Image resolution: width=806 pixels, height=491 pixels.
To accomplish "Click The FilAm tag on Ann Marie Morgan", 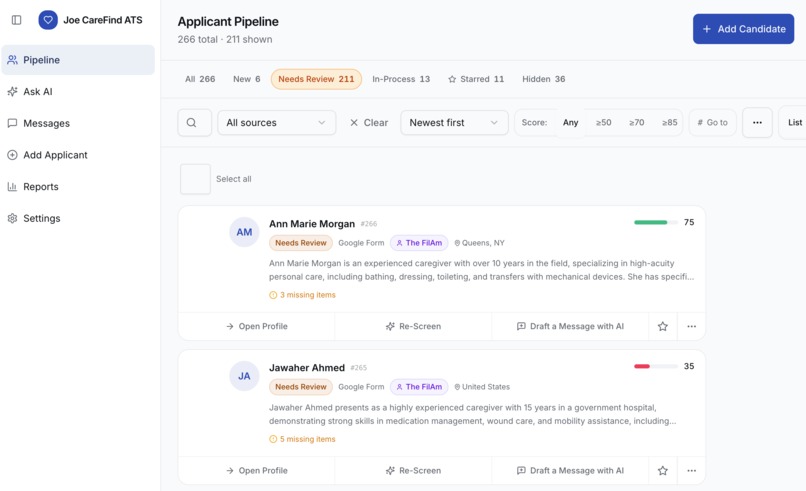I will pos(419,243).
